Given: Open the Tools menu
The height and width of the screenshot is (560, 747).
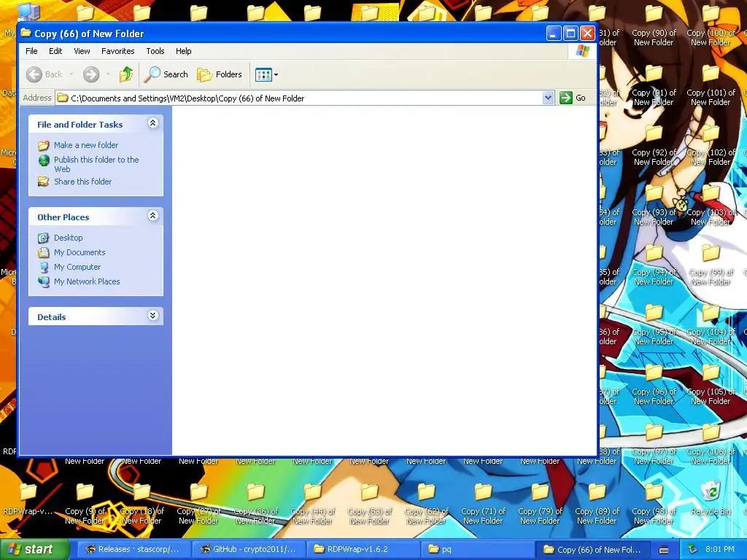Looking at the screenshot, I should click(155, 51).
